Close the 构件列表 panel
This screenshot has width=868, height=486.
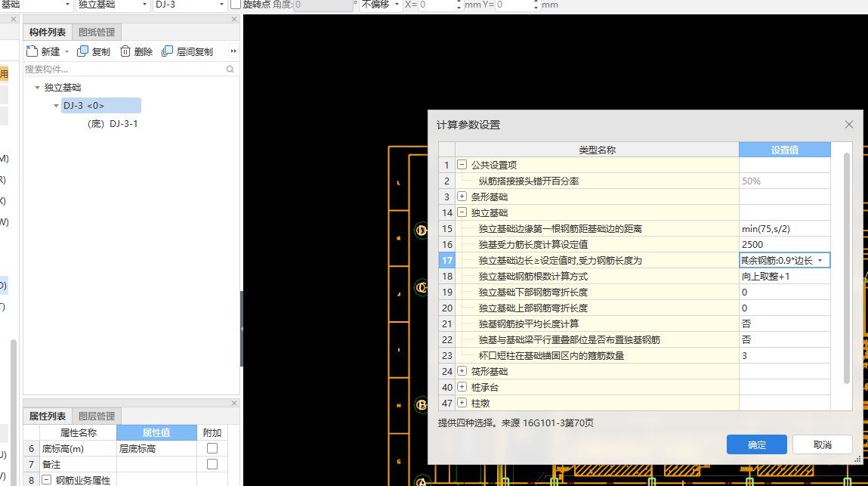(x=234, y=20)
